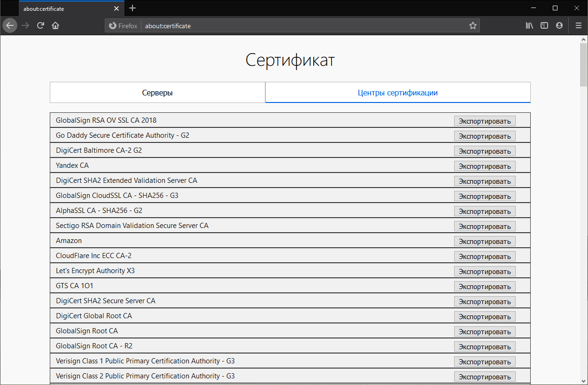
Task: Export GlobalSign Root CA - R2
Action: pyautogui.click(x=485, y=346)
